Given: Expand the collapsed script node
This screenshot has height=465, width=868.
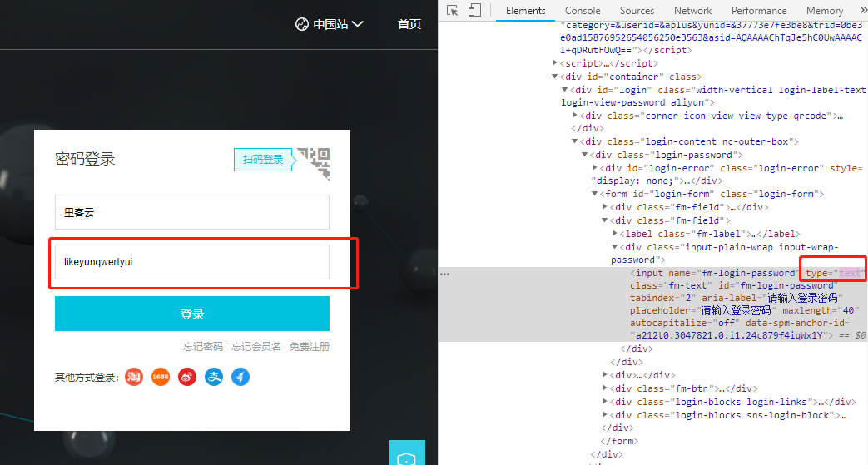Looking at the screenshot, I should click(x=556, y=63).
